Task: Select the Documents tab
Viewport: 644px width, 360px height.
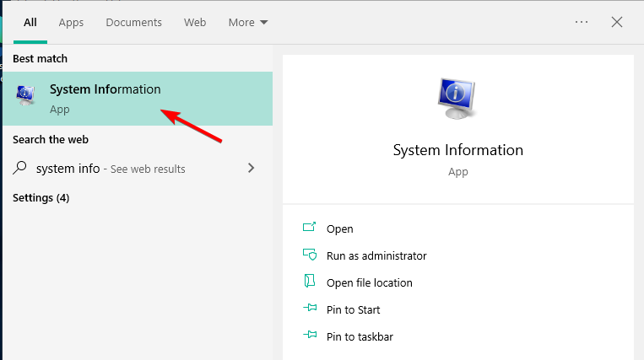Action: (x=134, y=23)
